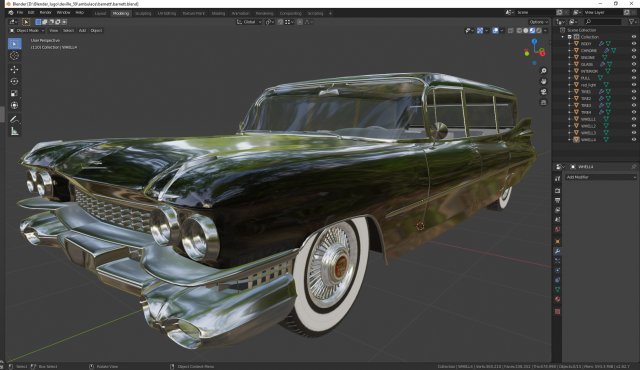Screen dimensions: 640x370
Task: Click the outliner search field
Action: pyautogui.click(x=603, y=22)
